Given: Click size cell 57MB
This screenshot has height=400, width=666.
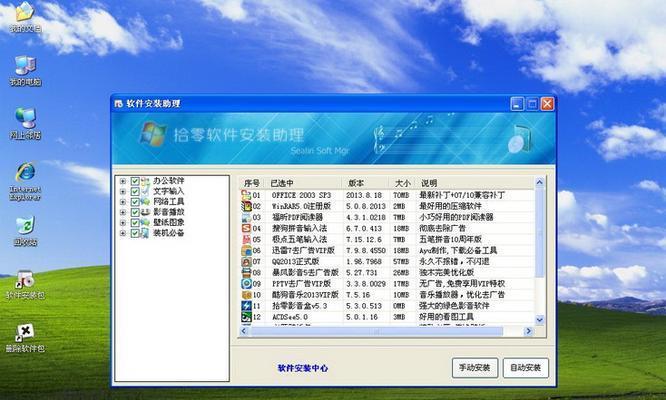Looking at the screenshot, I should coord(401,262).
